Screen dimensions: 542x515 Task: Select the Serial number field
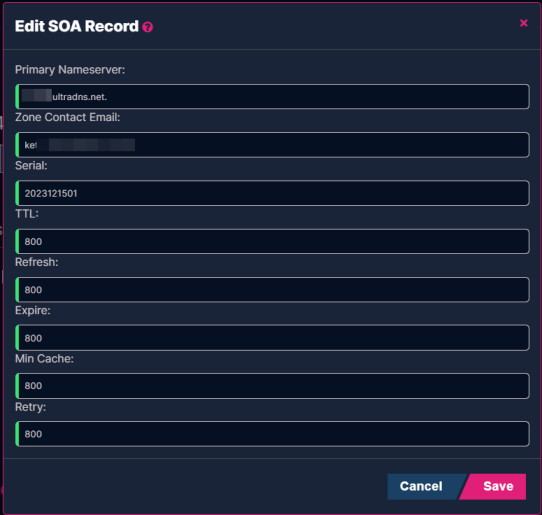coord(272,193)
